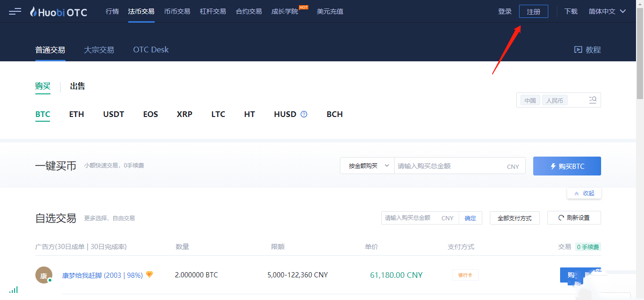Open the currency filter search icon

[x=593, y=100]
